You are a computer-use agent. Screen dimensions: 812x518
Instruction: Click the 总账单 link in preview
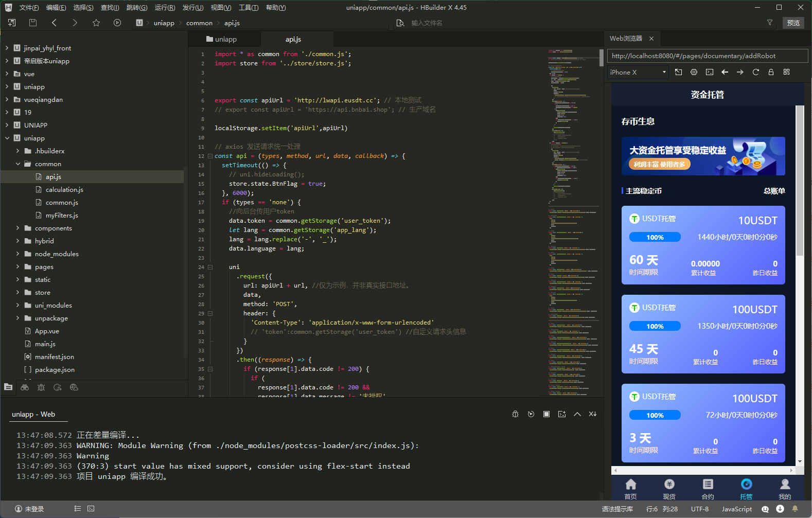click(x=774, y=191)
